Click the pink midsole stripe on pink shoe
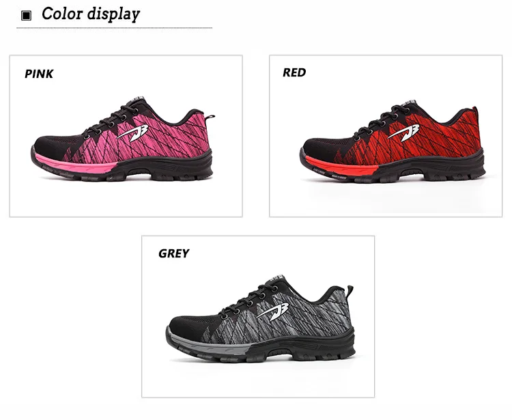The width and height of the screenshot is (512, 420). pos(76,165)
